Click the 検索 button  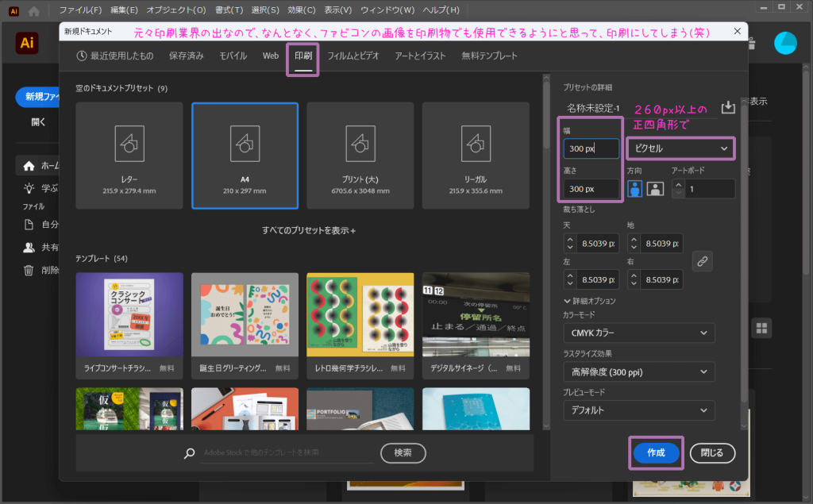click(x=403, y=453)
